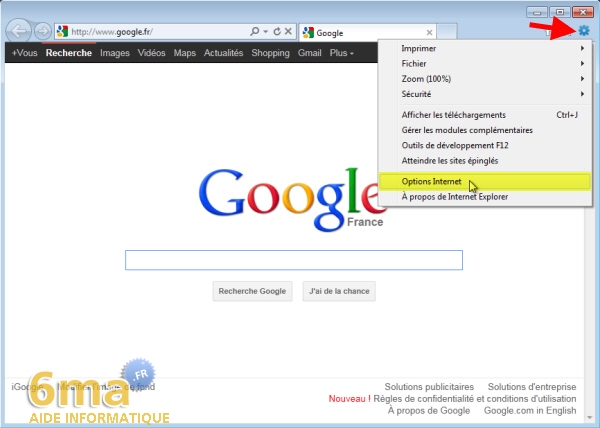Click the Refresh page icon

tap(277, 31)
